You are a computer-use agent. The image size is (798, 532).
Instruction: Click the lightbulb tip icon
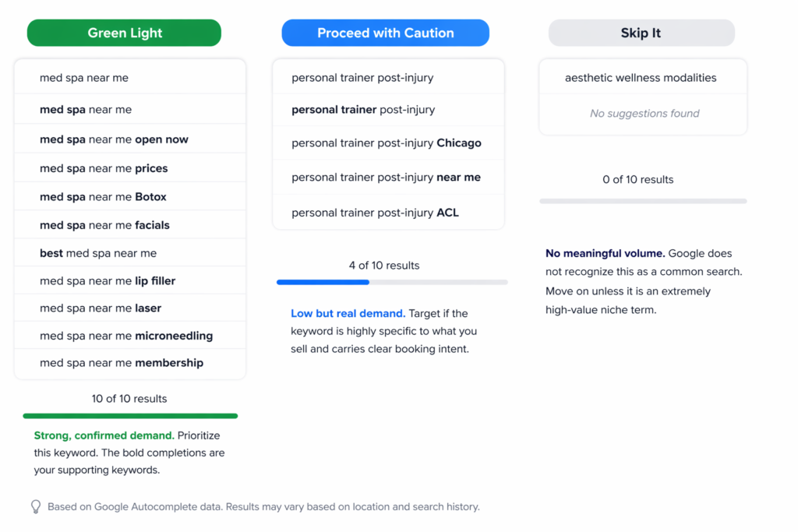point(35,507)
